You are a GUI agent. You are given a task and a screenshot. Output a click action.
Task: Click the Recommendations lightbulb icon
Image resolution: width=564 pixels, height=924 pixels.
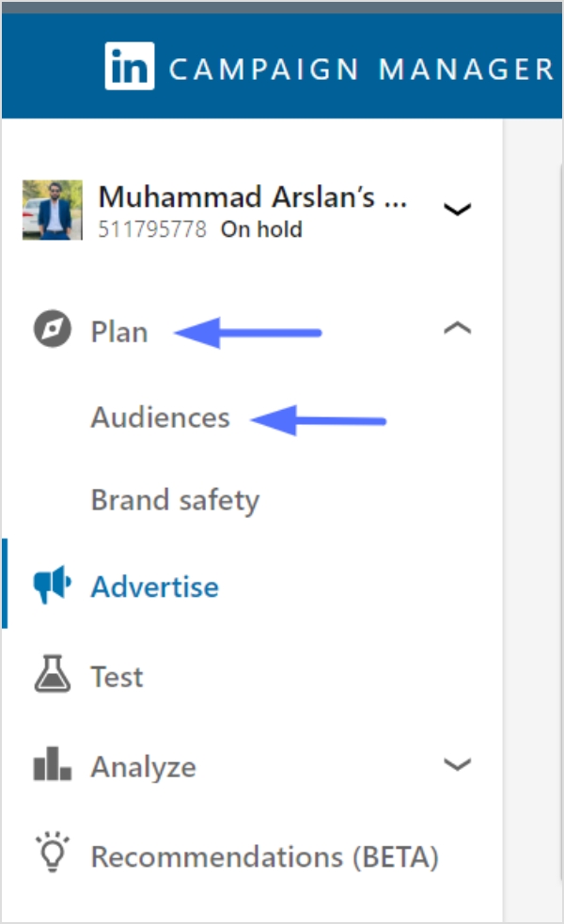[53, 852]
